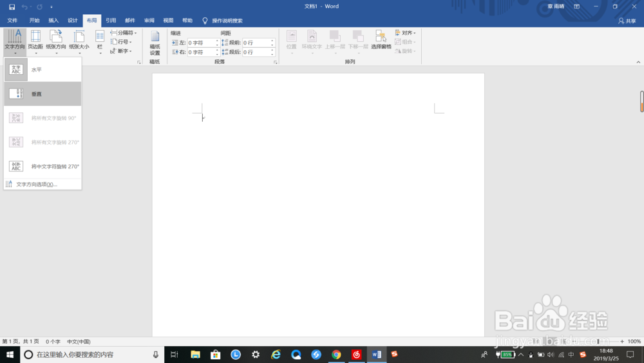Click the spacing before (段前) input field
The height and width of the screenshot is (363, 644).
256,43
